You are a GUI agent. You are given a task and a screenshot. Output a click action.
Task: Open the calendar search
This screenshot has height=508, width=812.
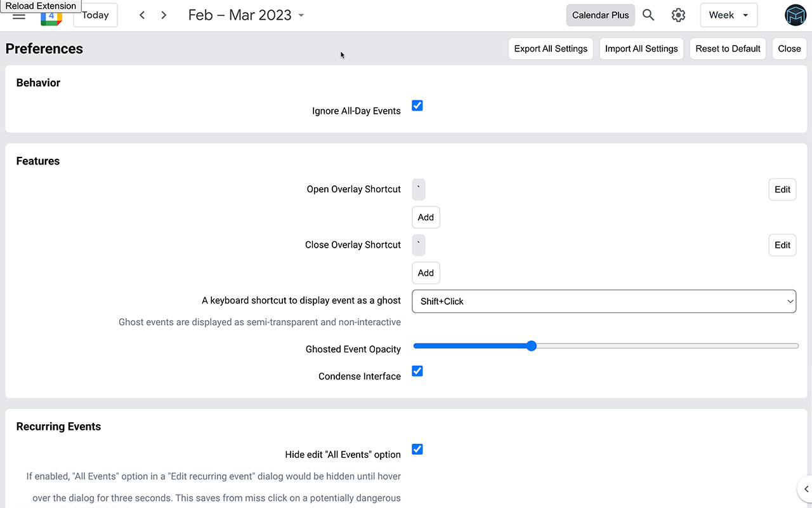coord(648,15)
